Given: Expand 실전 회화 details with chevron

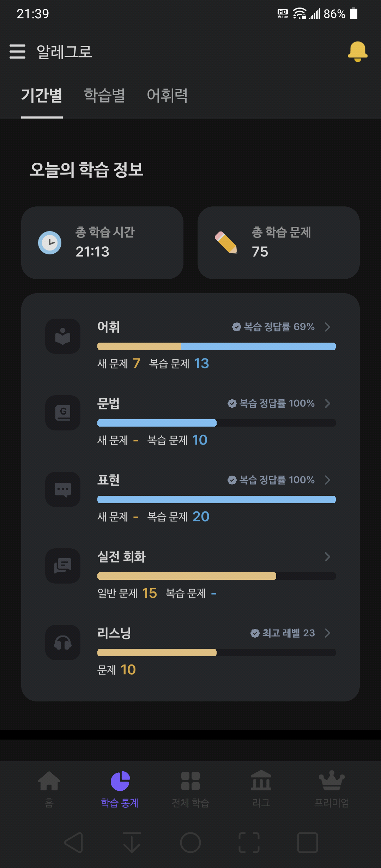Looking at the screenshot, I should (x=327, y=556).
